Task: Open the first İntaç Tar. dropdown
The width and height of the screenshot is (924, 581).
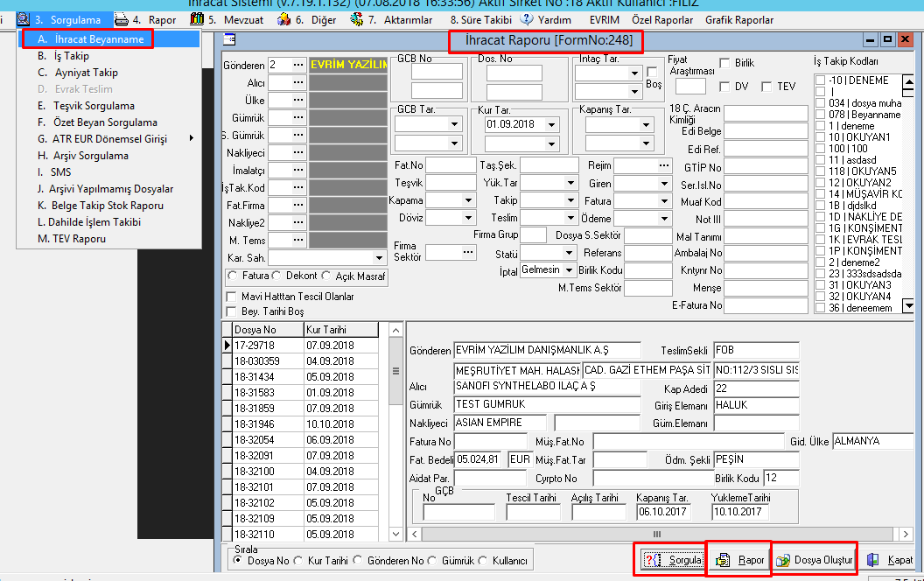Action: (x=634, y=73)
